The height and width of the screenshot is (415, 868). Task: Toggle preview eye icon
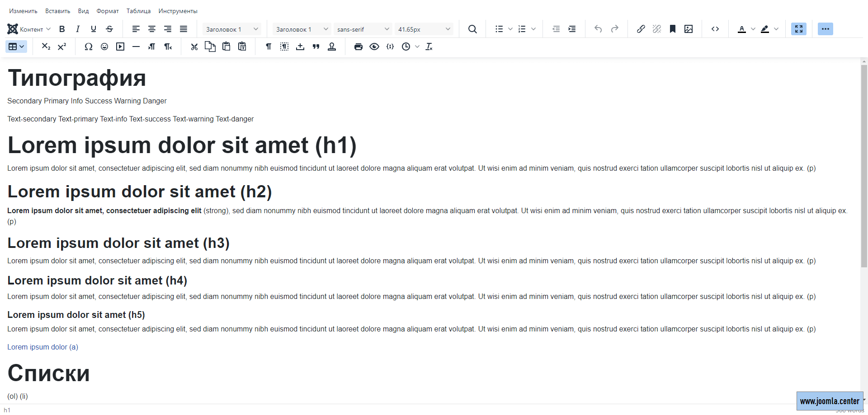374,47
